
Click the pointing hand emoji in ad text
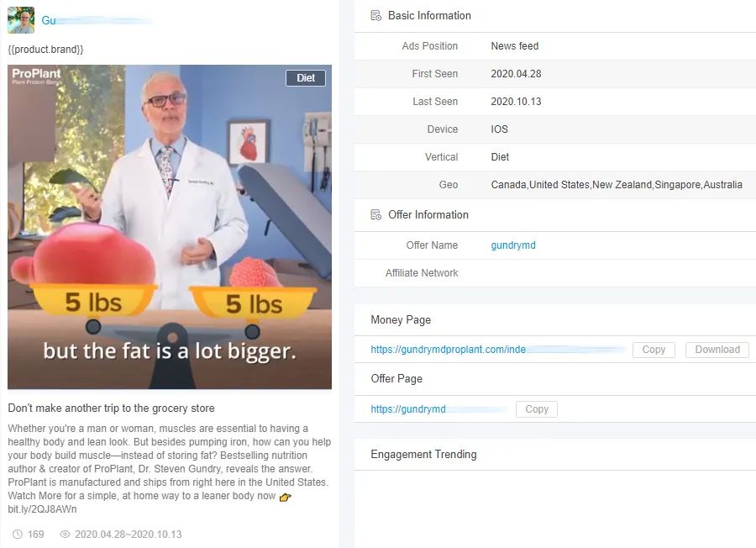(286, 497)
